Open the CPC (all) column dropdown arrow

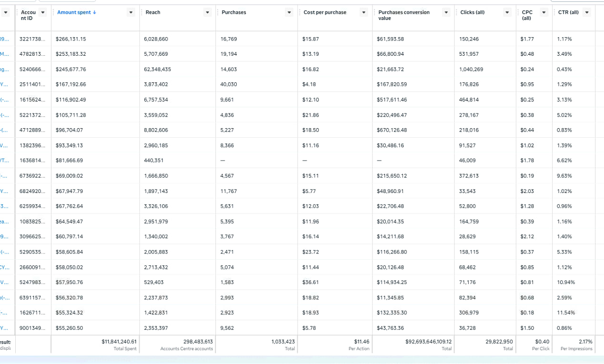(x=544, y=12)
